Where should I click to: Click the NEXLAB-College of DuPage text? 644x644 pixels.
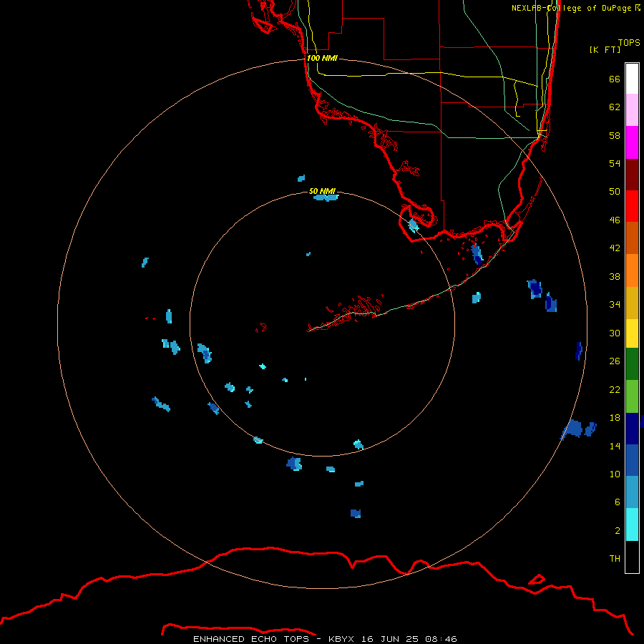click(x=573, y=8)
